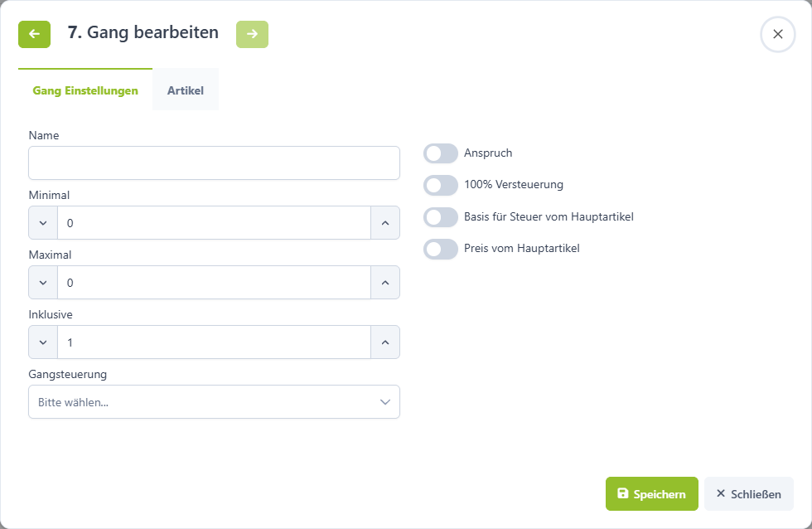Click into the Inklusive number field
This screenshot has width=812, height=529.
[214, 342]
